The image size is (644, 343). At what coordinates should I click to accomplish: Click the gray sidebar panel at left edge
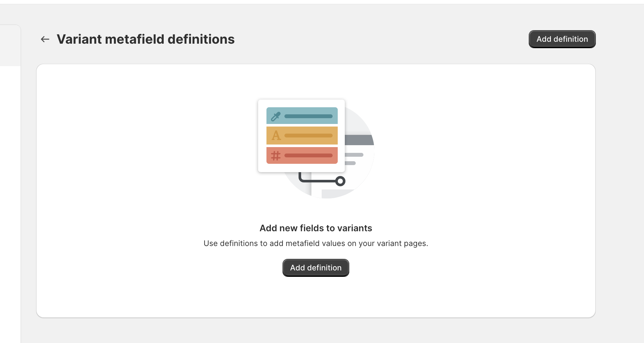click(10, 45)
